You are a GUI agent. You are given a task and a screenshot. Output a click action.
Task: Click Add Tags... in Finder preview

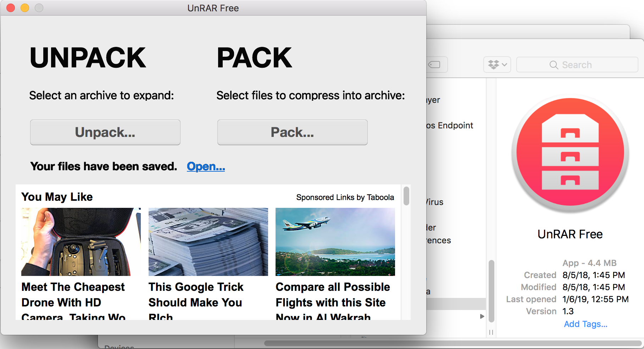point(585,324)
